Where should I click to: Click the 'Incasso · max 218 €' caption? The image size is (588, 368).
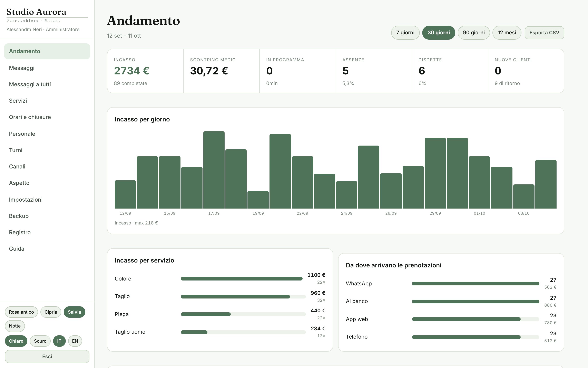[x=136, y=223]
